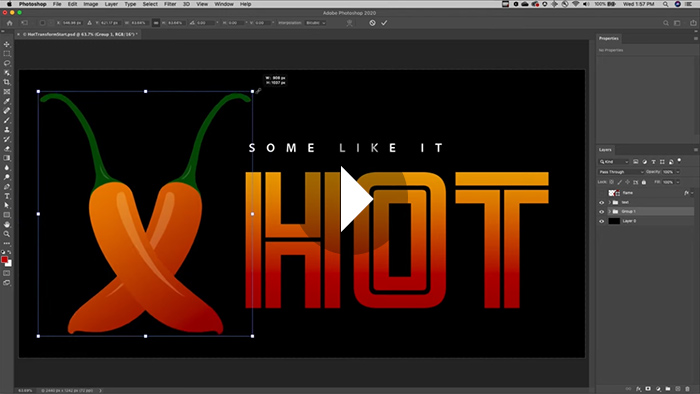Toggle lock all on layer
The width and height of the screenshot is (700, 394).
tap(644, 182)
